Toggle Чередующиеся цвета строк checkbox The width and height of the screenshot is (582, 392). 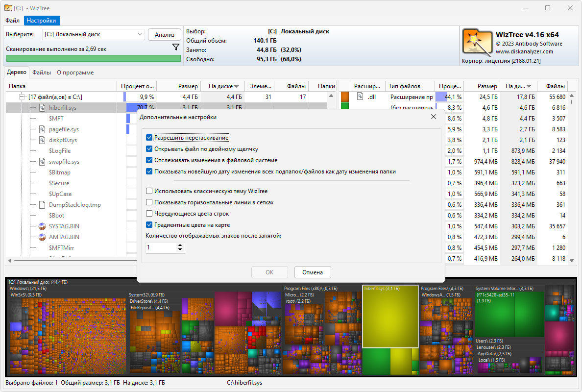149,214
